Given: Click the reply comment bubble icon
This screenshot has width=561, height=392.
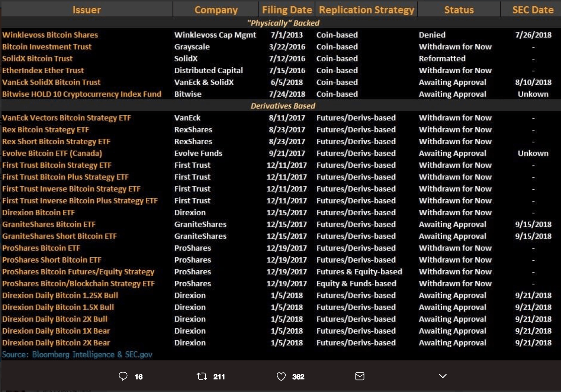Looking at the screenshot, I should pyautogui.click(x=123, y=376).
